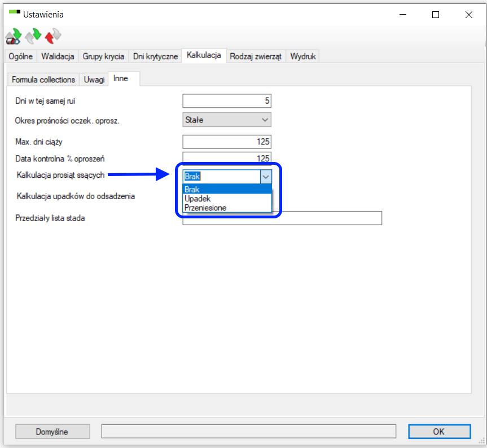
Task: Click the Okres prośności oczek. oprosz. label
Action: [x=67, y=120]
